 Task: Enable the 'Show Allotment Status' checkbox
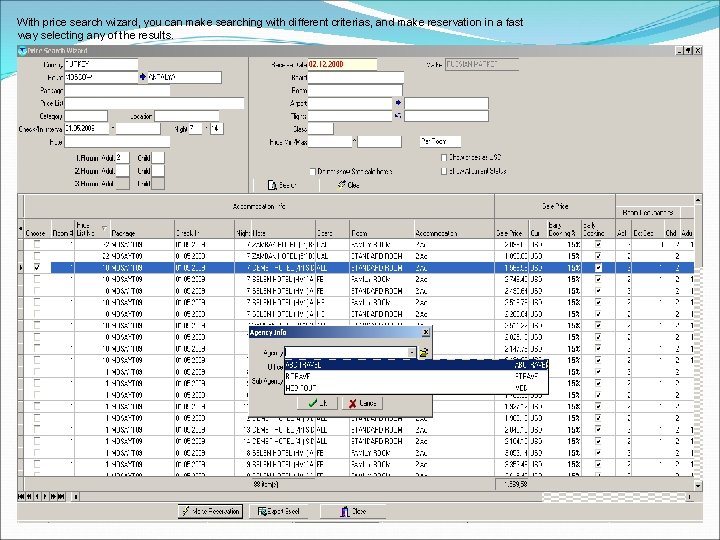(x=444, y=171)
